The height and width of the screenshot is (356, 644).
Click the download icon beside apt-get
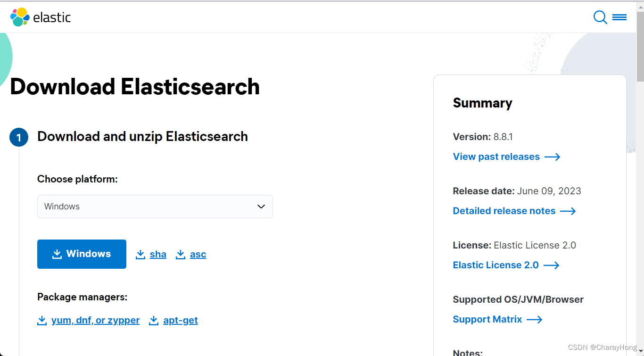tap(154, 320)
